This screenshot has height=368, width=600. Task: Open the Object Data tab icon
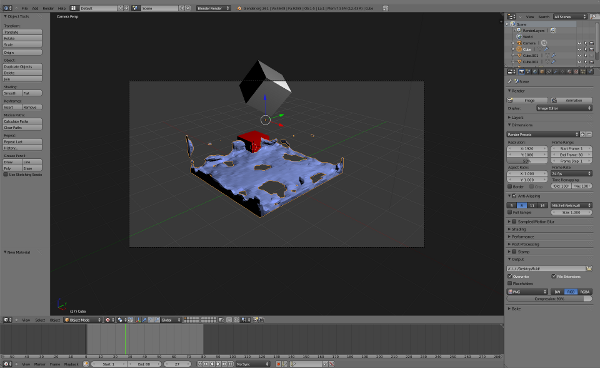click(x=562, y=72)
